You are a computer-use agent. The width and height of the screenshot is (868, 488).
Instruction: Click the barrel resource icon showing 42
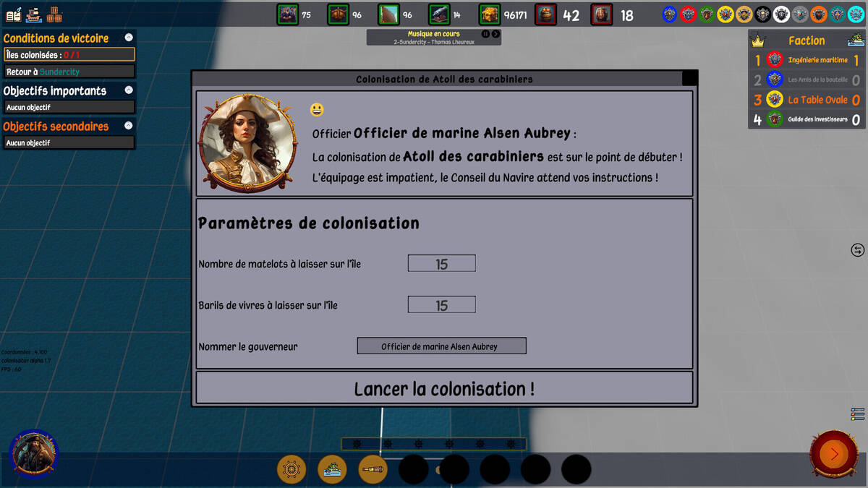(x=545, y=14)
